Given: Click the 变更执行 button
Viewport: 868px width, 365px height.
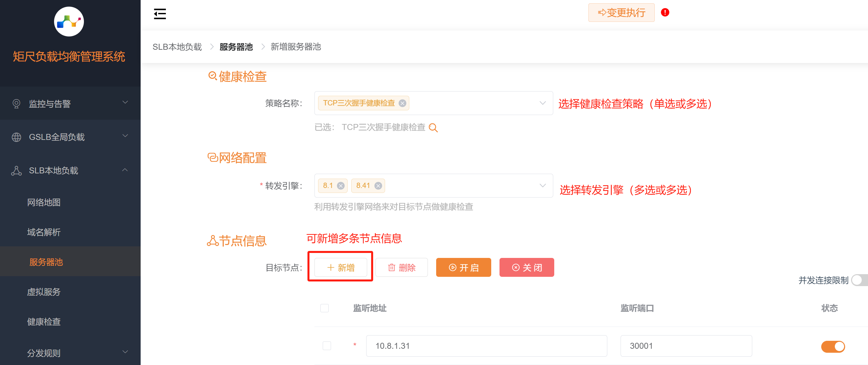Looking at the screenshot, I should (x=621, y=13).
